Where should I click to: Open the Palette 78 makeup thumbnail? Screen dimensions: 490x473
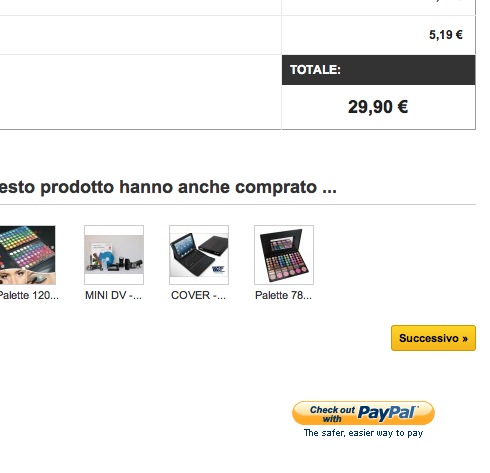[284, 255]
